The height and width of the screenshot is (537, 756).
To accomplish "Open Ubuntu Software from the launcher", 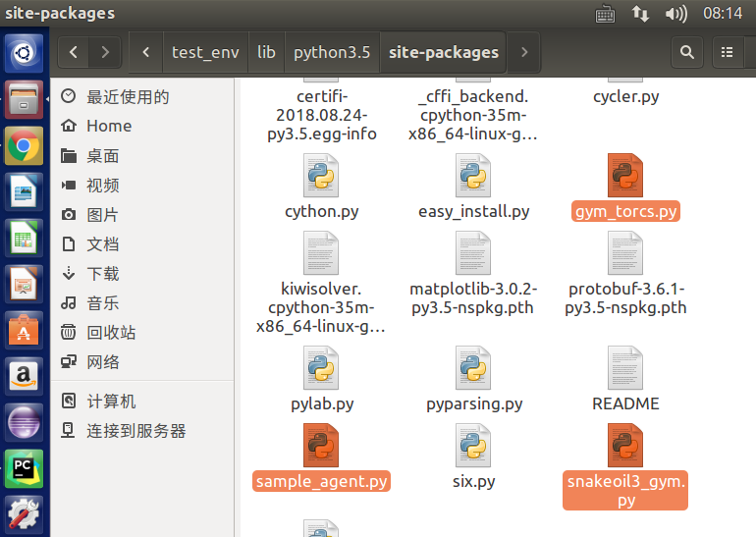I will (x=25, y=331).
